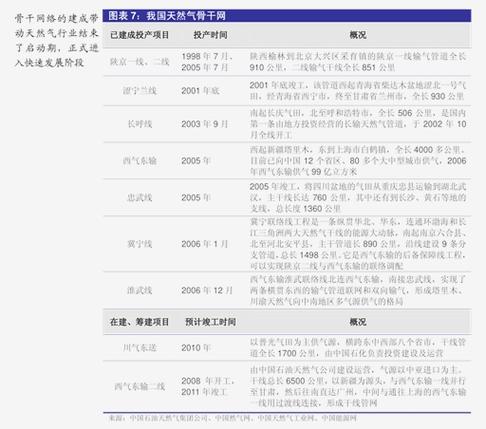Click the title '图表 7：我国天然气骨干网'
The width and height of the screenshot is (486, 429).
coord(167,16)
